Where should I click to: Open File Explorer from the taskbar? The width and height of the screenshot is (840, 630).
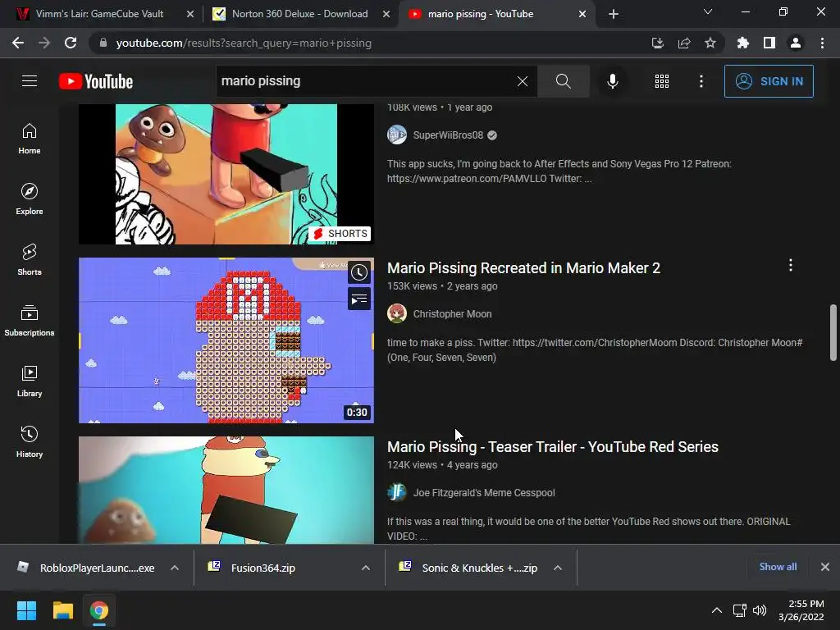pyautogui.click(x=62, y=610)
